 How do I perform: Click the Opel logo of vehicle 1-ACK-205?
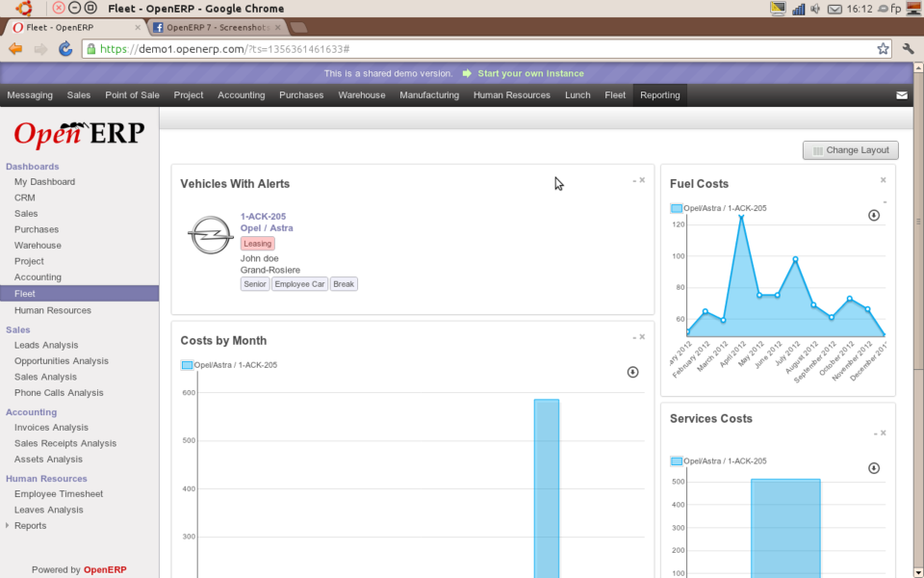coord(211,235)
